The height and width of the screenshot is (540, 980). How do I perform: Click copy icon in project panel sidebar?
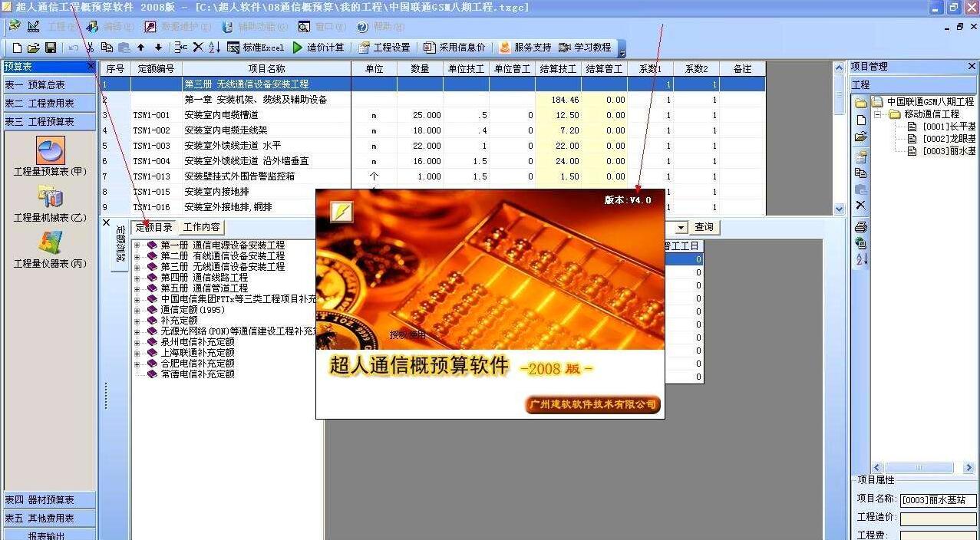tap(861, 173)
